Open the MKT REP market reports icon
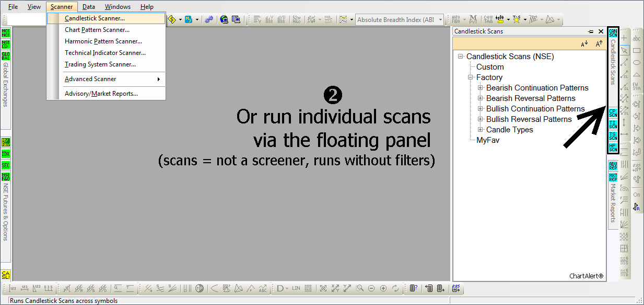The width and height of the screenshot is (644, 305). 613,177
